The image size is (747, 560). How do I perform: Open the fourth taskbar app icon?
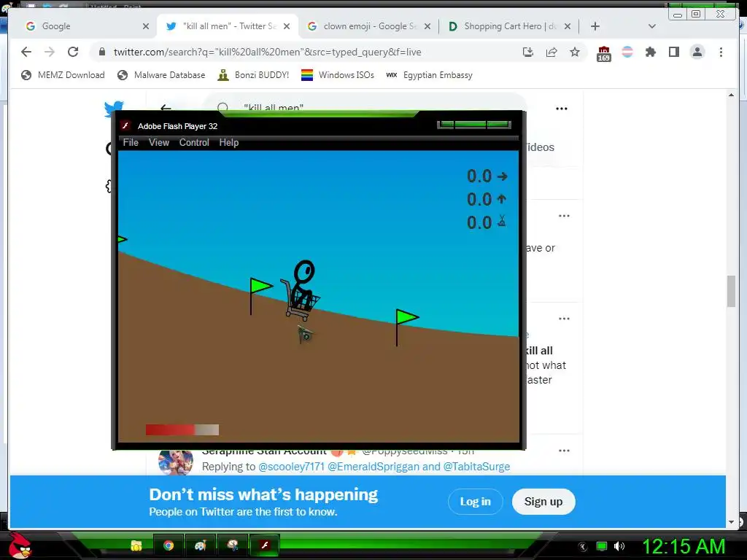click(233, 545)
